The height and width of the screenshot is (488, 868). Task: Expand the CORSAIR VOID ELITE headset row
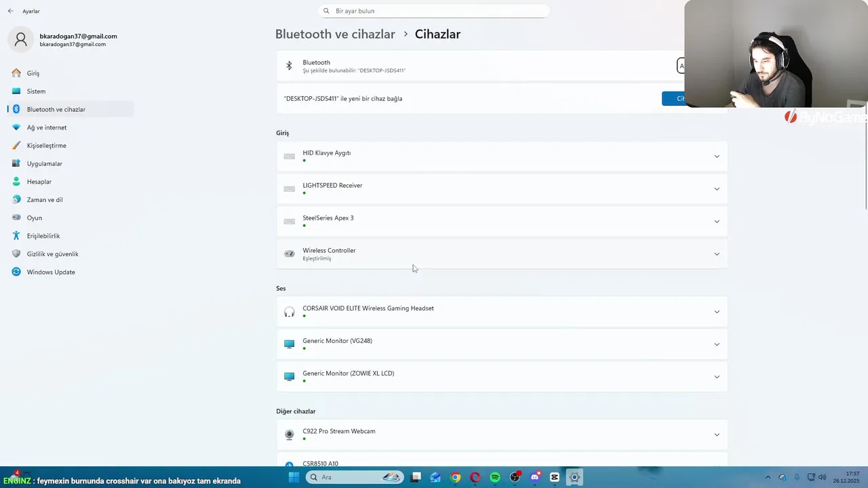502,312
